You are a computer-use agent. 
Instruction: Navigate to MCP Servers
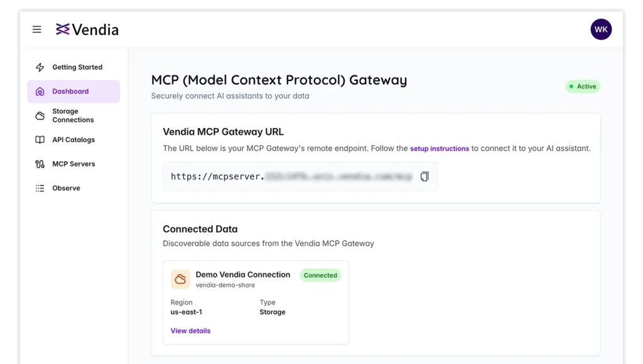coord(73,164)
